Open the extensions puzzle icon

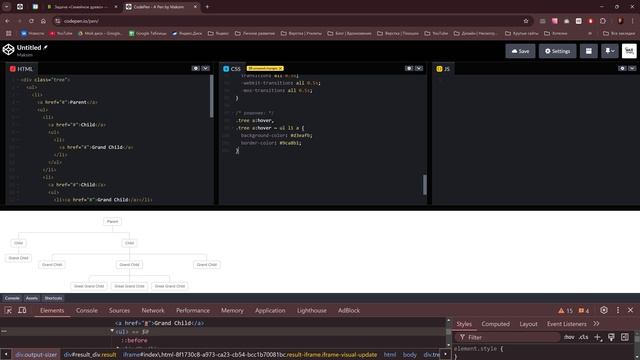[x=603, y=21]
